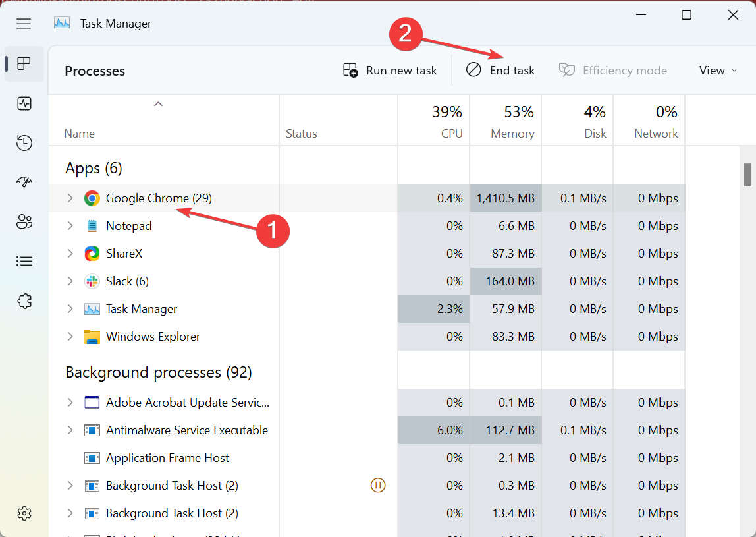Click the Adobe Acrobat Update Service icon
This screenshot has height=537, width=756.
click(92, 403)
